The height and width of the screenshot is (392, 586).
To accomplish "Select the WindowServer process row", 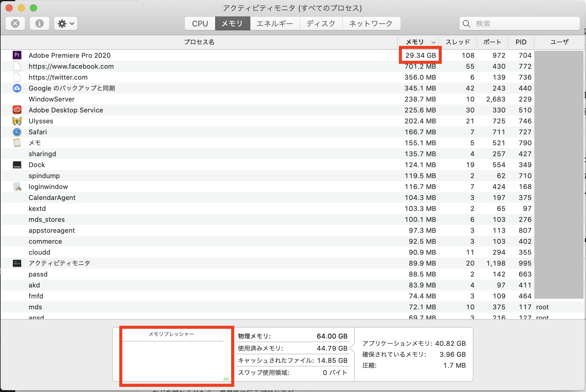I will click(52, 99).
